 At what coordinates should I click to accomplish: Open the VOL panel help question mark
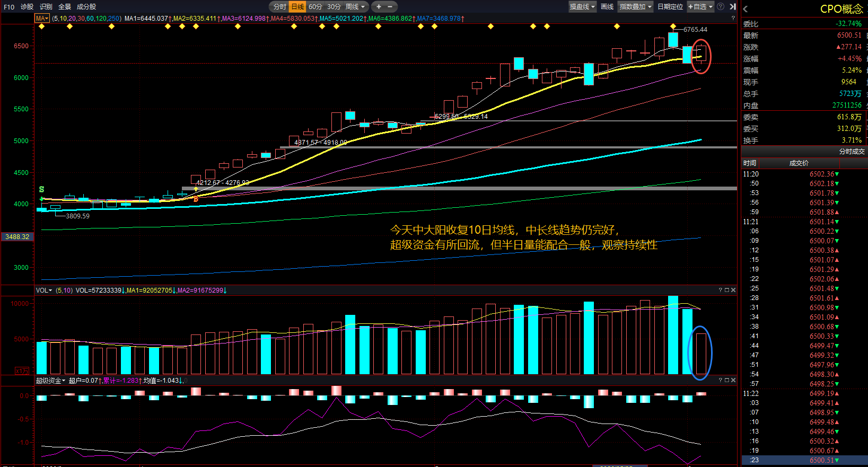coord(721,290)
